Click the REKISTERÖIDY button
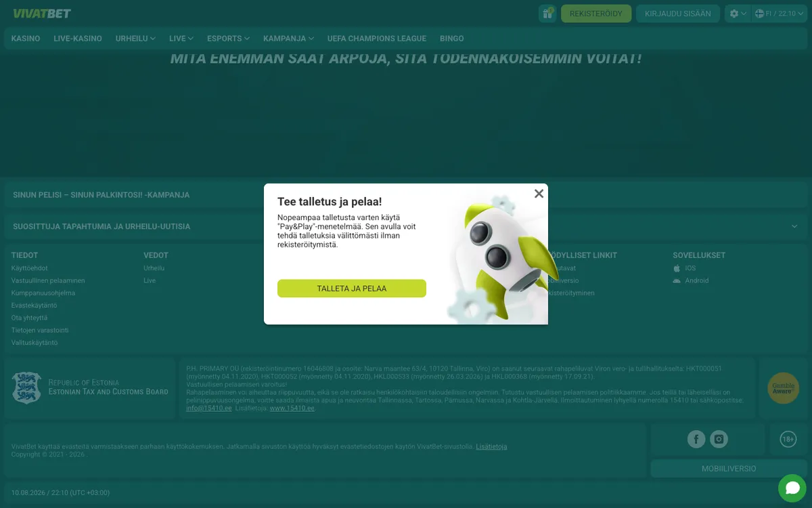Image resolution: width=812 pixels, height=508 pixels. (x=596, y=14)
